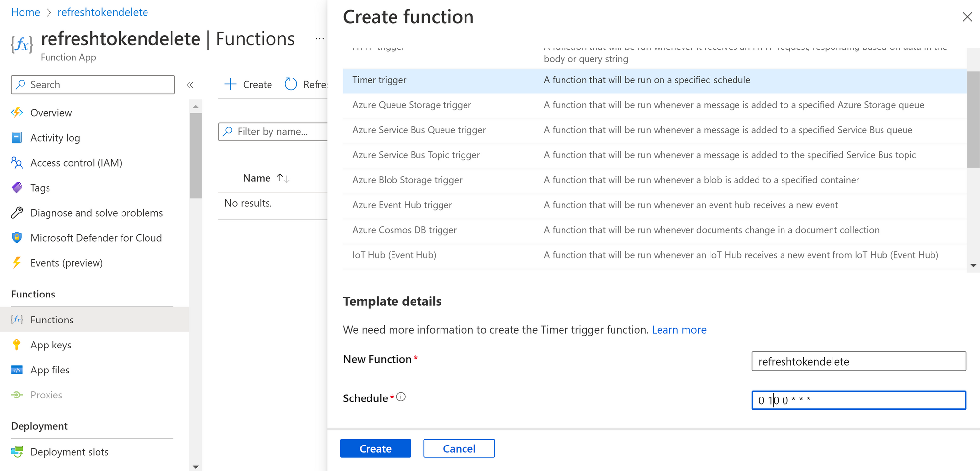The height and width of the screenshot is (471, 980).
Task: Click the blue Create button
Action: click(375, 448)
